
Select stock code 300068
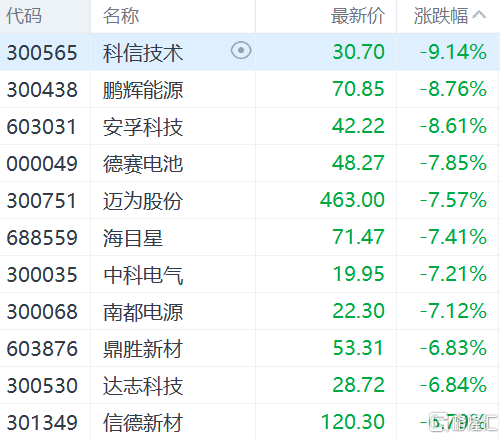point(42,312)
